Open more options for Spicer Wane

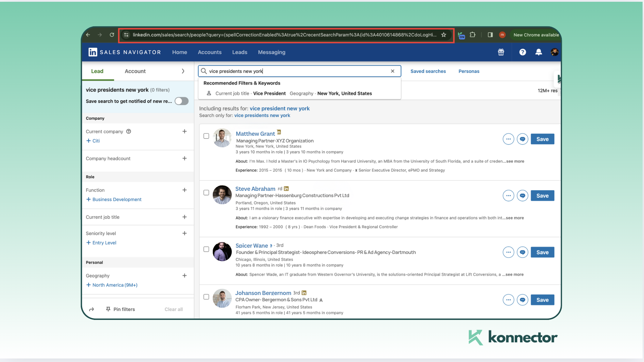pyautogui.click(x=508, y=252)
